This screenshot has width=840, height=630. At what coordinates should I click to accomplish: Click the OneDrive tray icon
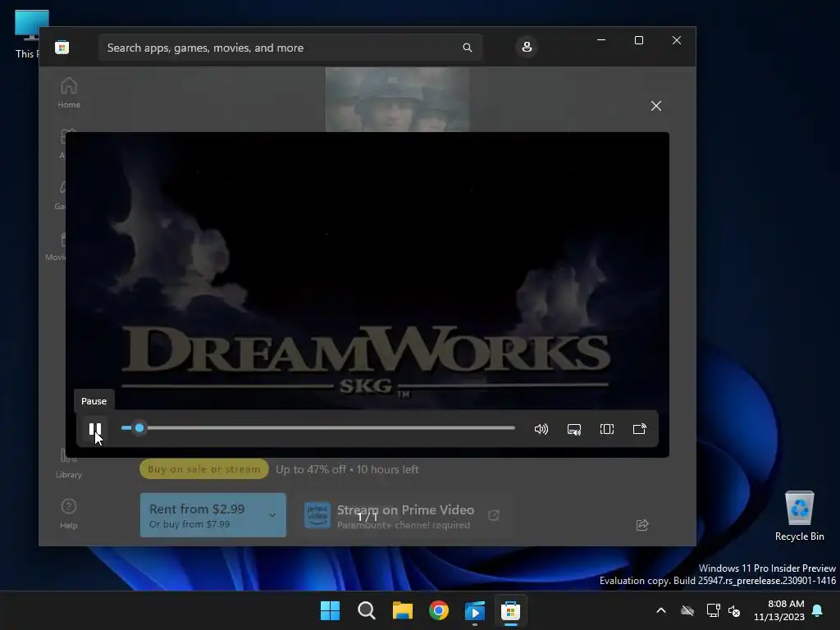[x=687, y=610]
